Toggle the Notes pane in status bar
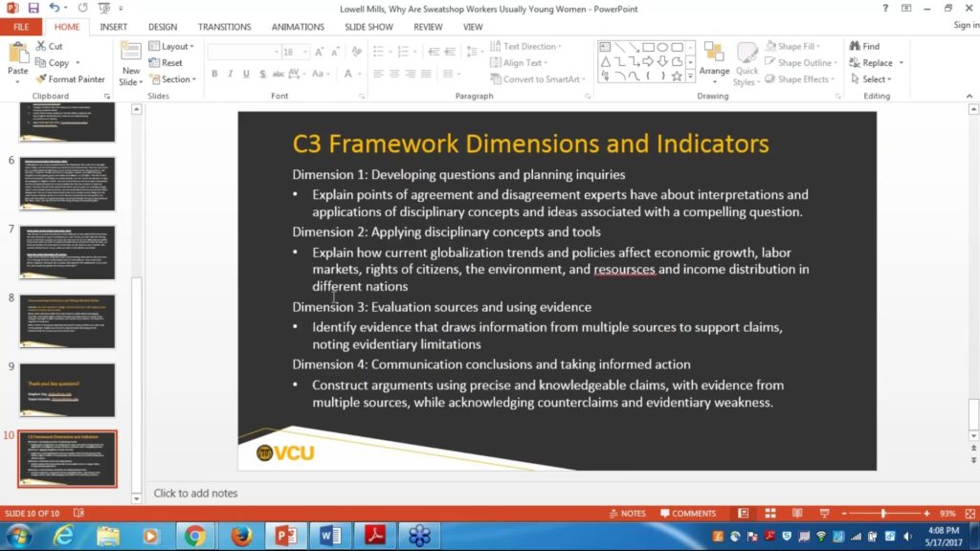Viewport: 980px width, 551px height. (627, 514)
